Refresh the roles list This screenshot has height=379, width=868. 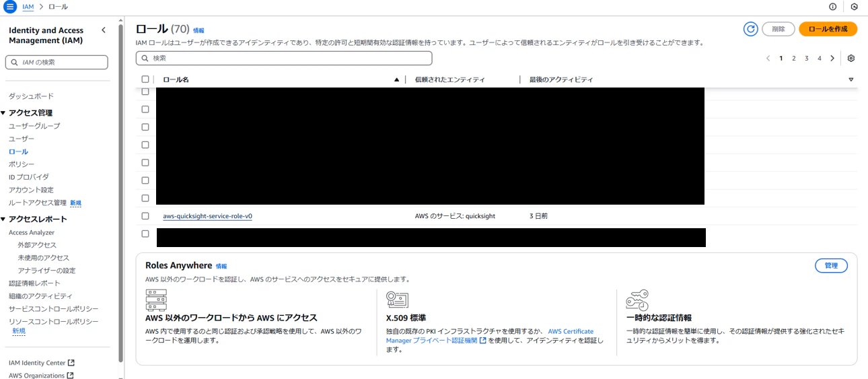(751, 29)
